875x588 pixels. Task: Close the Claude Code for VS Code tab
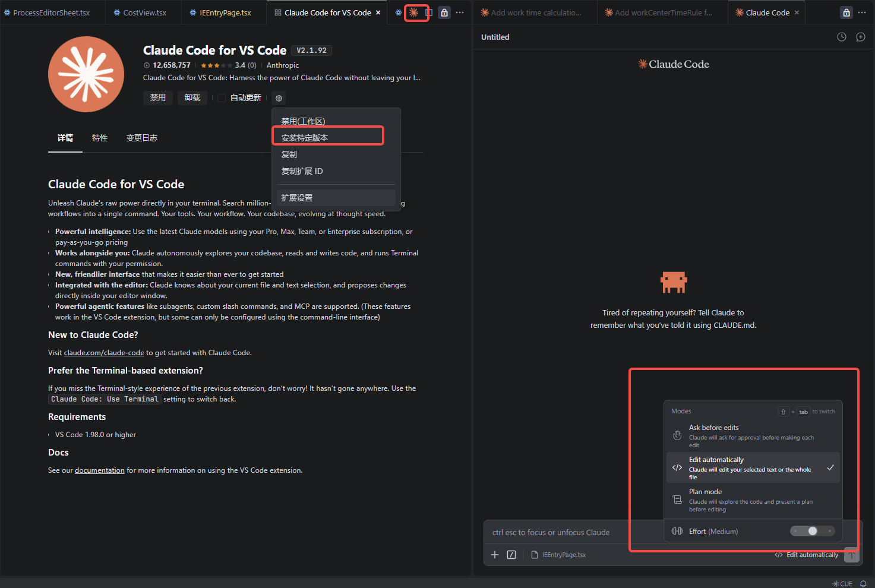tap(378, 12)
